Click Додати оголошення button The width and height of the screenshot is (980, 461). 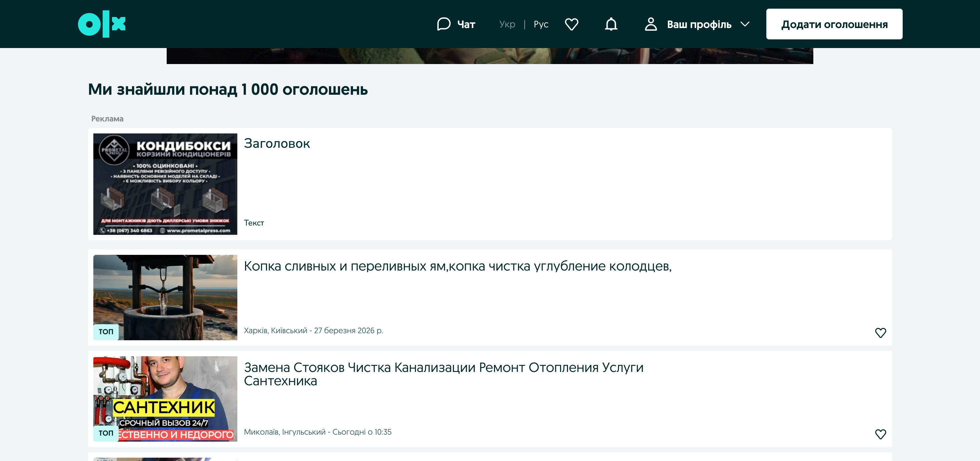point(834,24)
